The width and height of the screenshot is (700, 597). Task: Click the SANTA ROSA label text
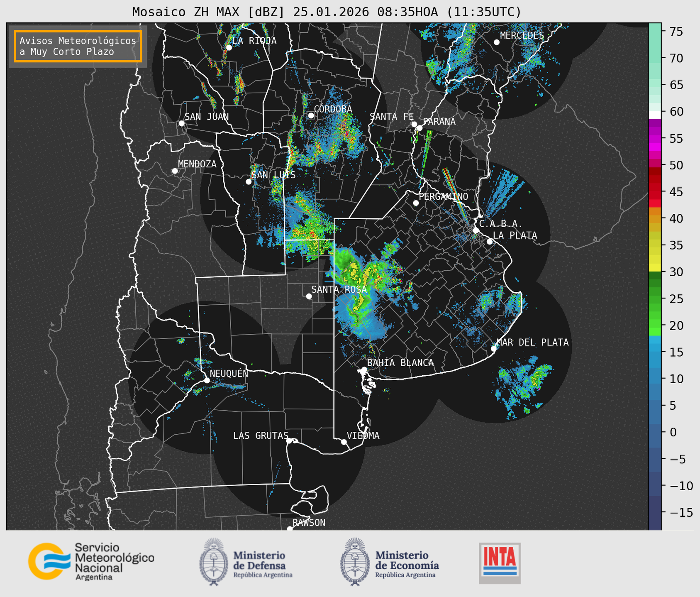click(x=339, y=290)
